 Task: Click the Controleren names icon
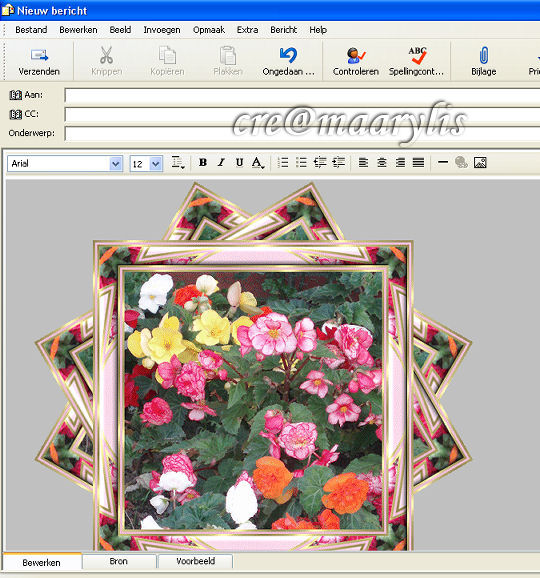coord(356,56)
